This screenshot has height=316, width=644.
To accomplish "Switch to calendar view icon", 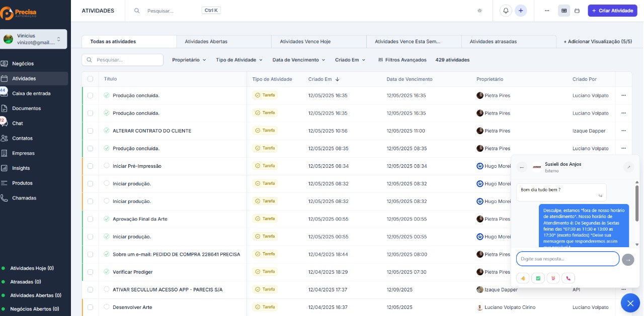I will (577, 11).
